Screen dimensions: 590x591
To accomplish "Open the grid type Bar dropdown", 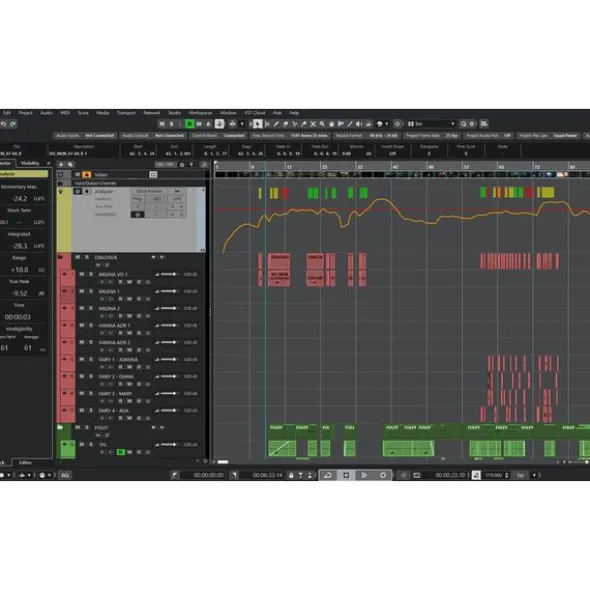I will coord(432,124).
